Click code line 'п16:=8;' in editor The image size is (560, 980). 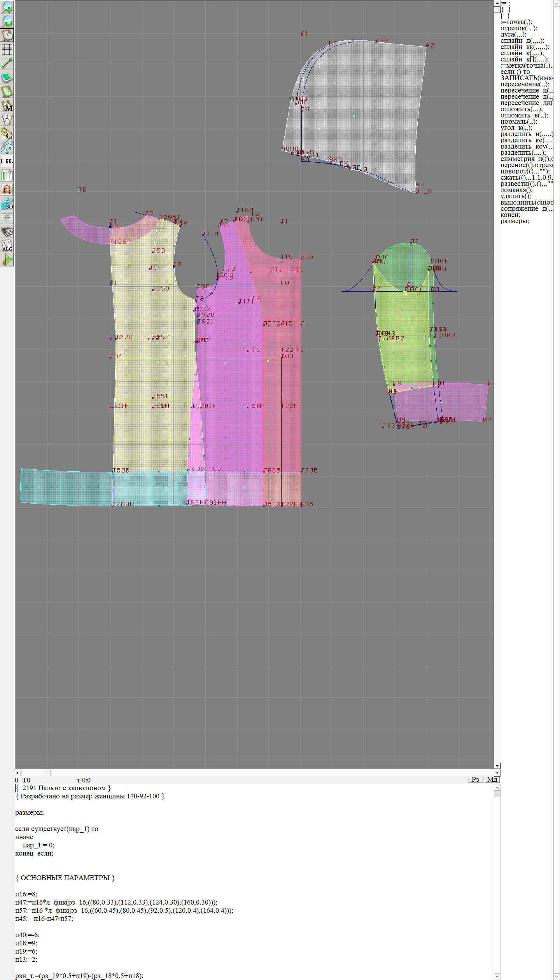coord(26,894)
